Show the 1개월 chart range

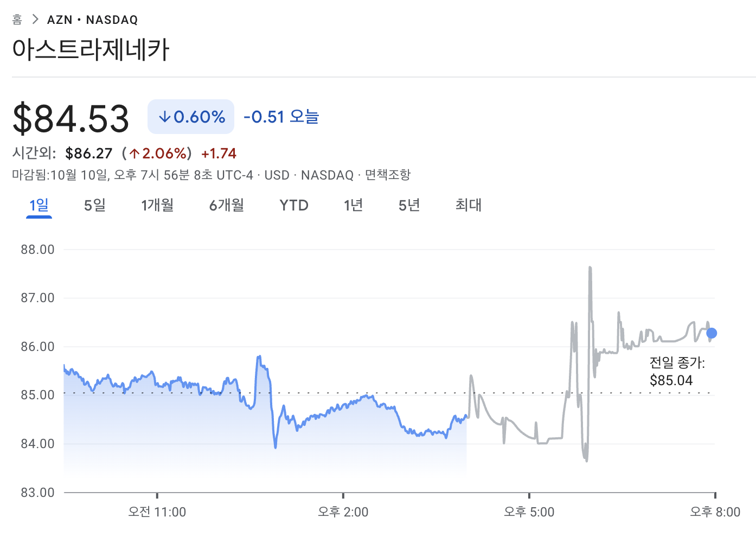157,205
